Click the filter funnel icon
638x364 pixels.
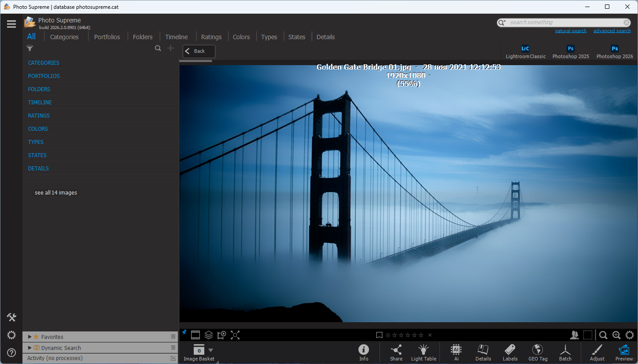30,48
